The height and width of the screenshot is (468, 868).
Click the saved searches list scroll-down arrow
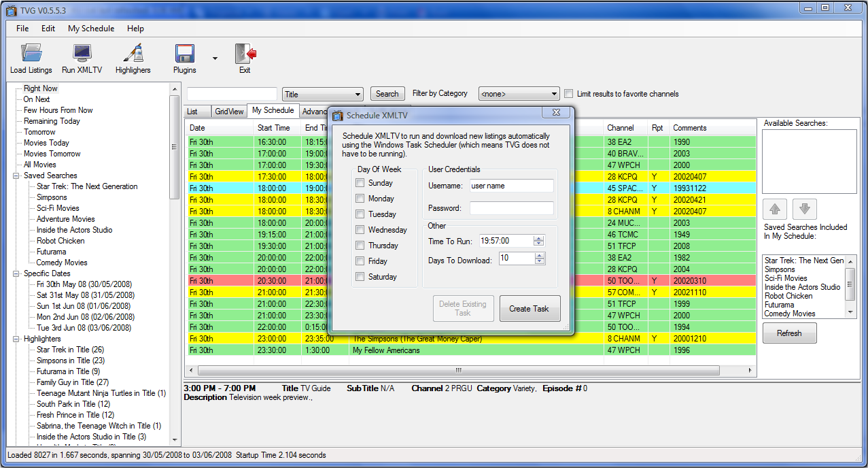tap(850, 312)
